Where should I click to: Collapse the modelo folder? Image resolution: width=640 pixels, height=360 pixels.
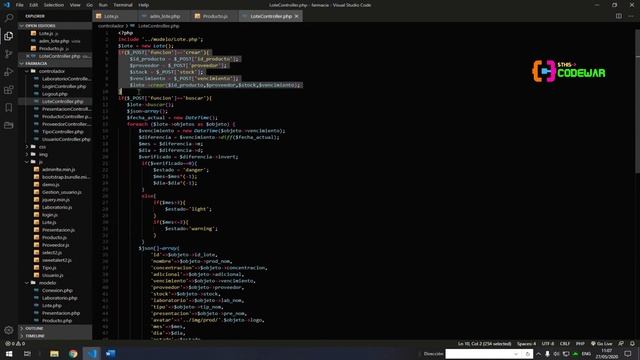tap(47, 282)
